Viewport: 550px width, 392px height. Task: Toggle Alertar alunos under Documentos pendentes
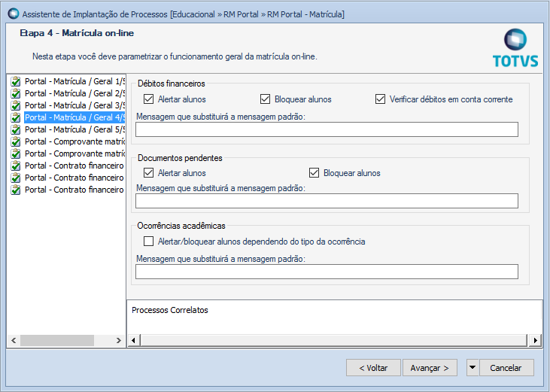pyautogui.click(x=149, y=173)
